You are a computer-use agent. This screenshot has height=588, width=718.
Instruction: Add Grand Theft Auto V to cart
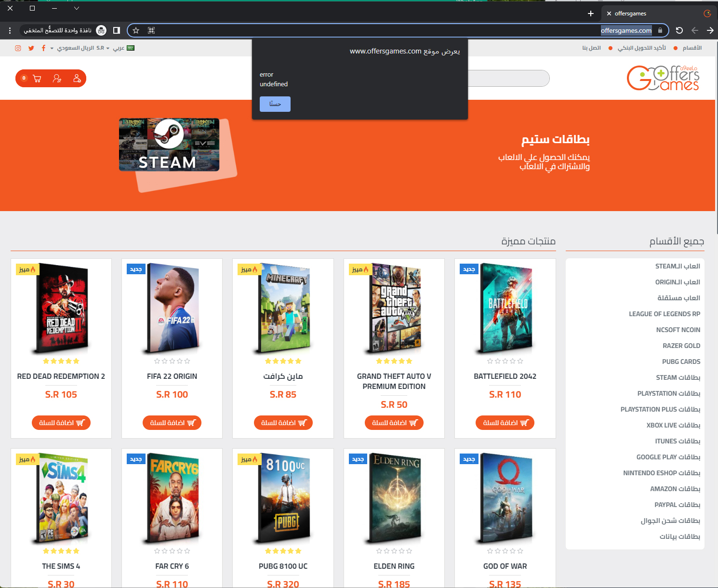click(x=394, y=423)
